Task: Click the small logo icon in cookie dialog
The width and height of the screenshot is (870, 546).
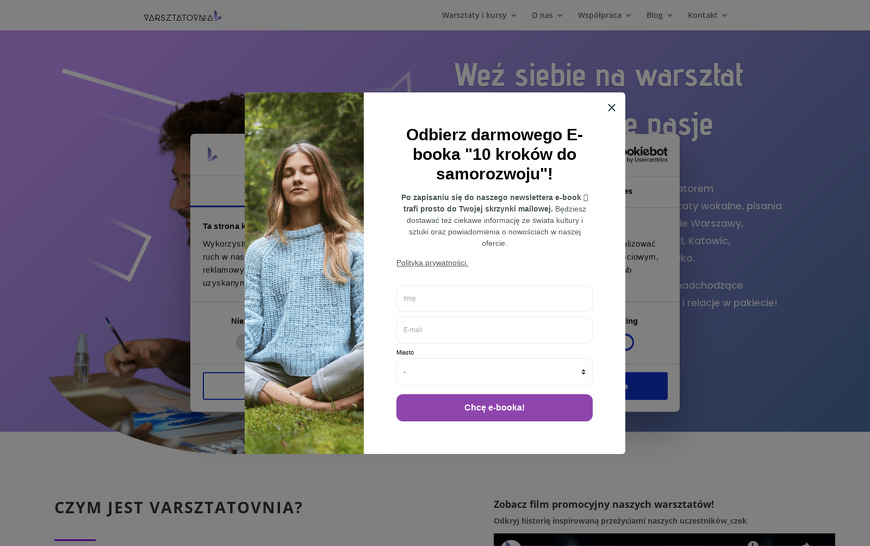Action: (213, 154)
